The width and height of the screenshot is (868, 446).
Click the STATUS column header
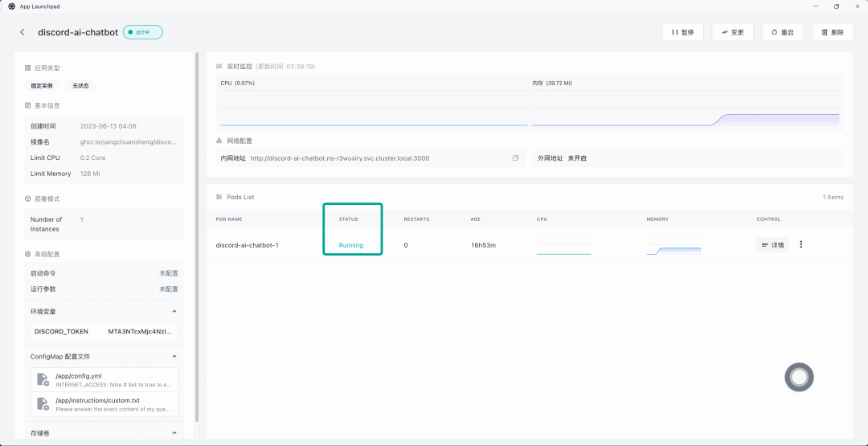(348, 219)
